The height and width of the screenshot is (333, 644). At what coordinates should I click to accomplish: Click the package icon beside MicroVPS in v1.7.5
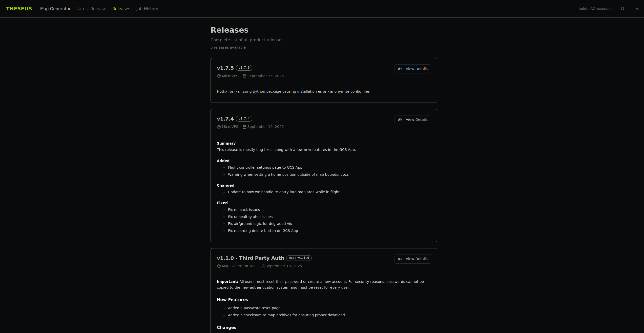pos(219,76)
